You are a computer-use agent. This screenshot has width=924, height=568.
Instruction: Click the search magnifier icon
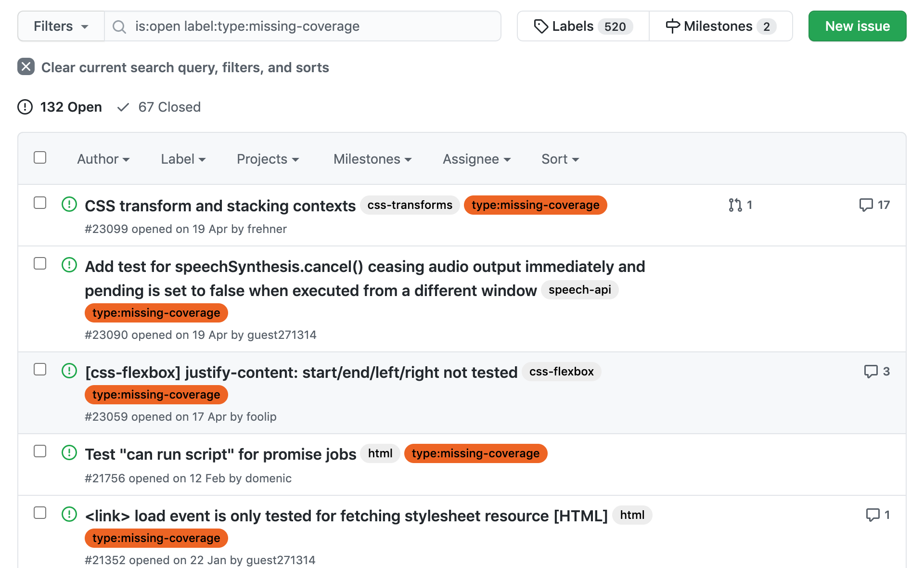[119, 26]
